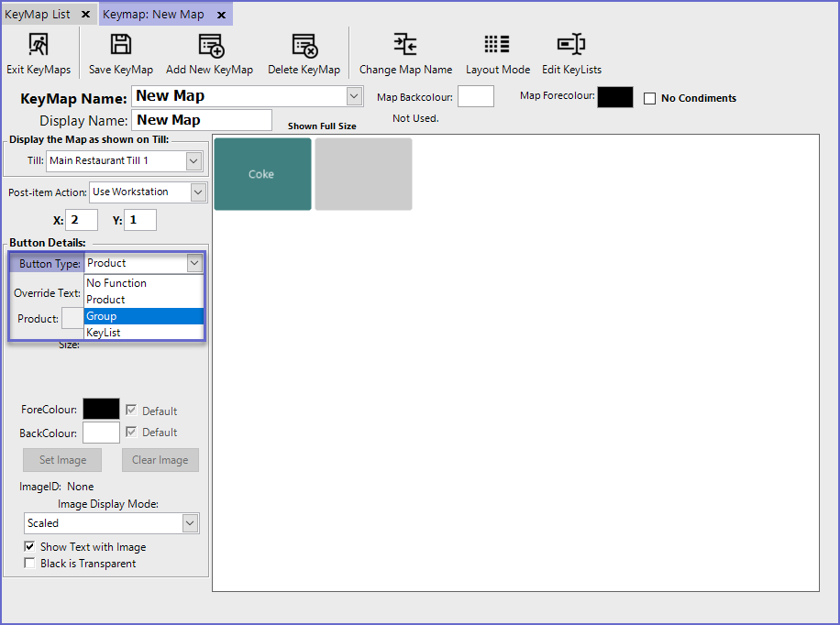Viewport: 840px width, 625px height.
Task: Click the Save KeyMap icon
Action: pos(121,45)
